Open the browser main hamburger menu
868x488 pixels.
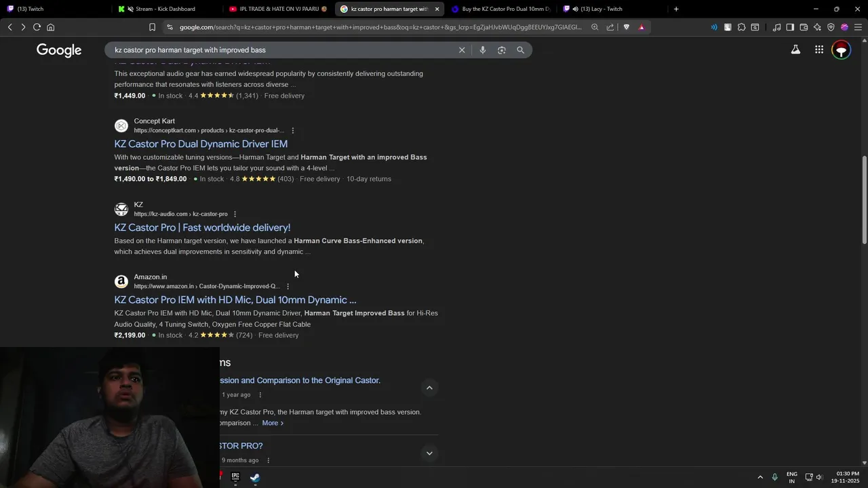click(x=858, y=27)
